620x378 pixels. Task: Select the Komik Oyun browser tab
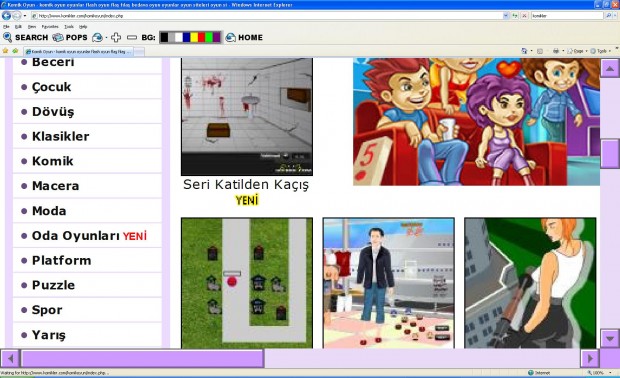79,51
